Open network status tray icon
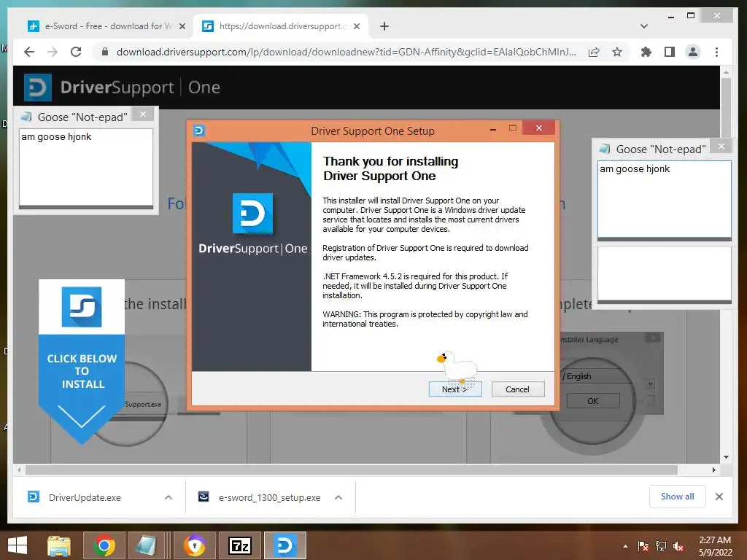The image size is (747, 560). [x=661, y=546]
